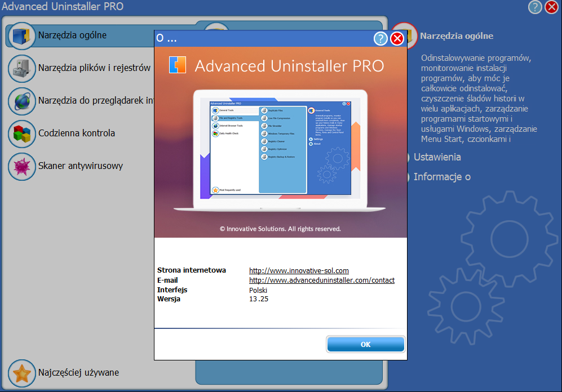Open Najczęściej używane list

78,372
